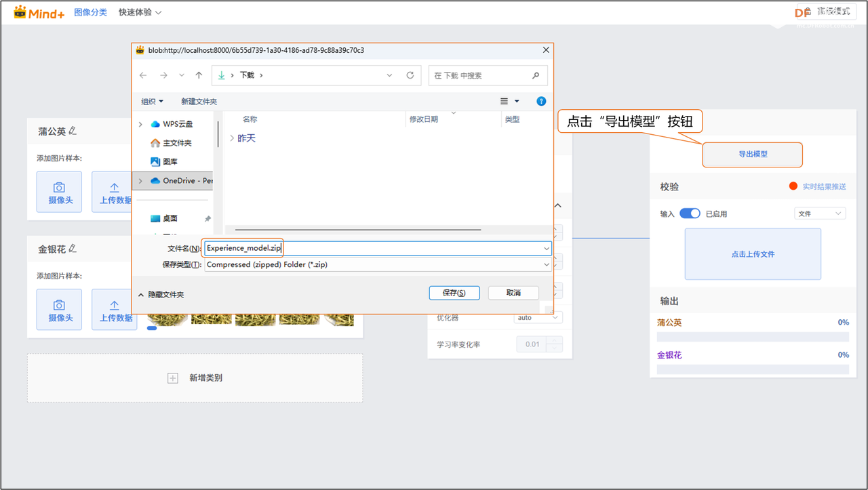868x490 pixels.
Task: Open the 组织 menu in the dialog
Action: tap(152, 101)
